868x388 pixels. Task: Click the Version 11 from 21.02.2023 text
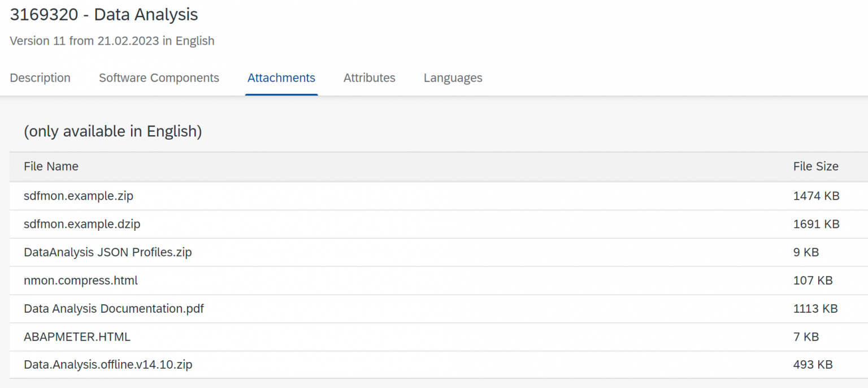point(112,41)
